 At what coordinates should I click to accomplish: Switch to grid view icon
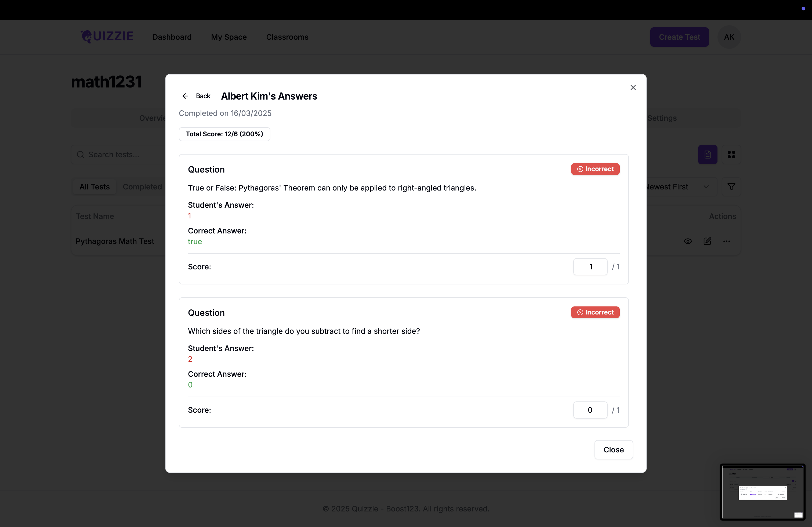[731, 155]
